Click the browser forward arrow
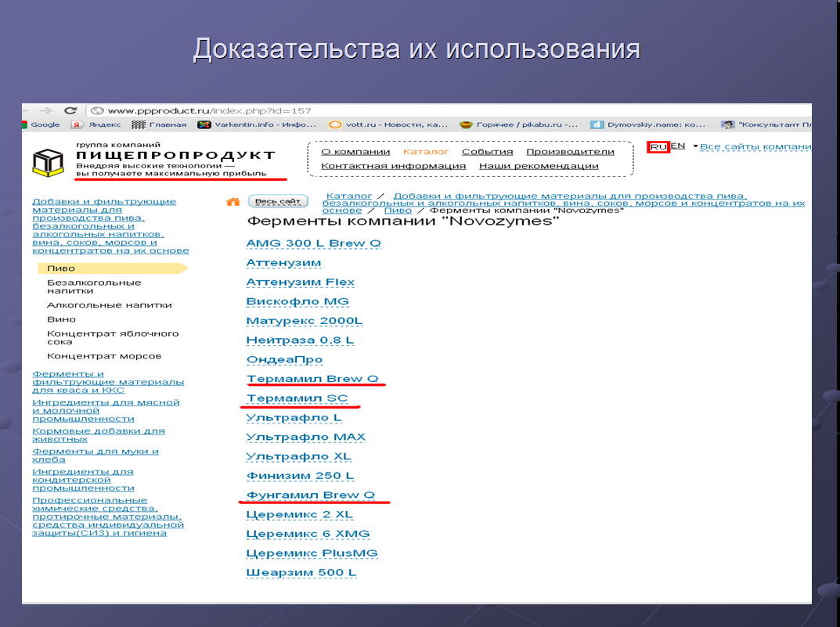This screenshot has height=627, width=840. [x=46, y=111]
